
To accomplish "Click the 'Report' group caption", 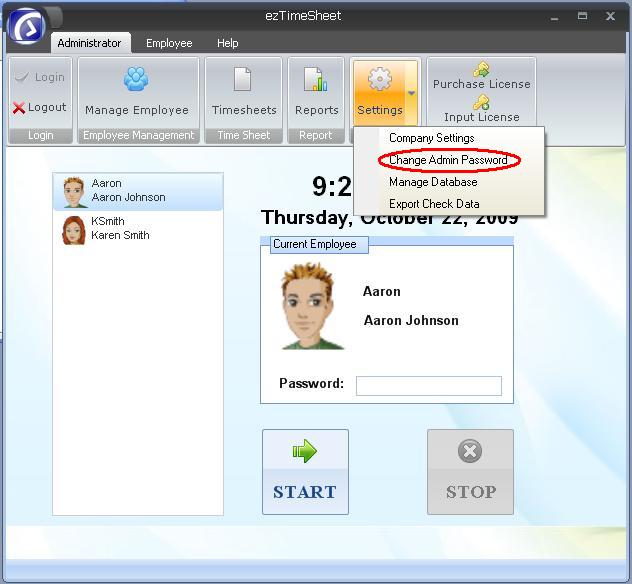I will pyautogui.click(x=316, y=135).
